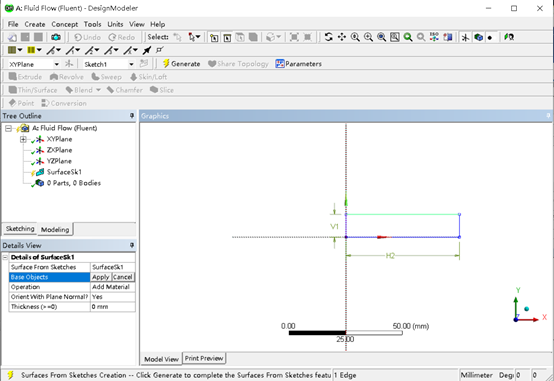Viewport: 554px width, 381px height.
Task: Click the Zoom to Fit icon
Action: click(382, 37)
